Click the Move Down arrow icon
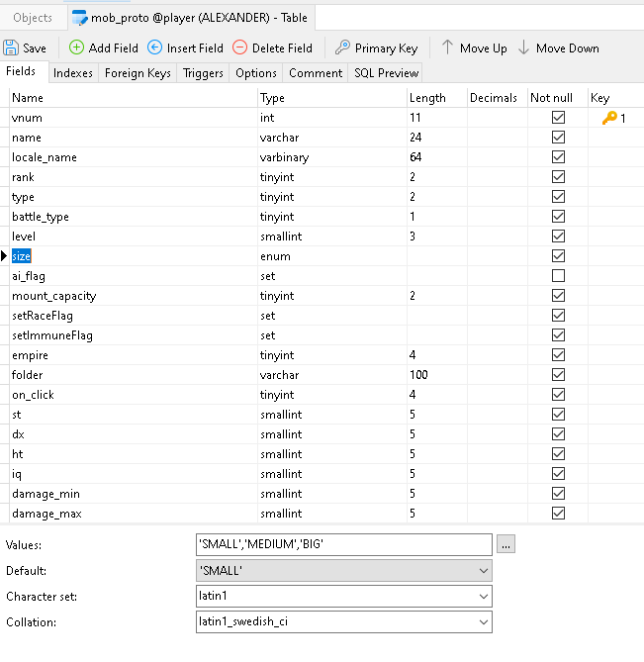644x662 pixels. click(523, 47)
